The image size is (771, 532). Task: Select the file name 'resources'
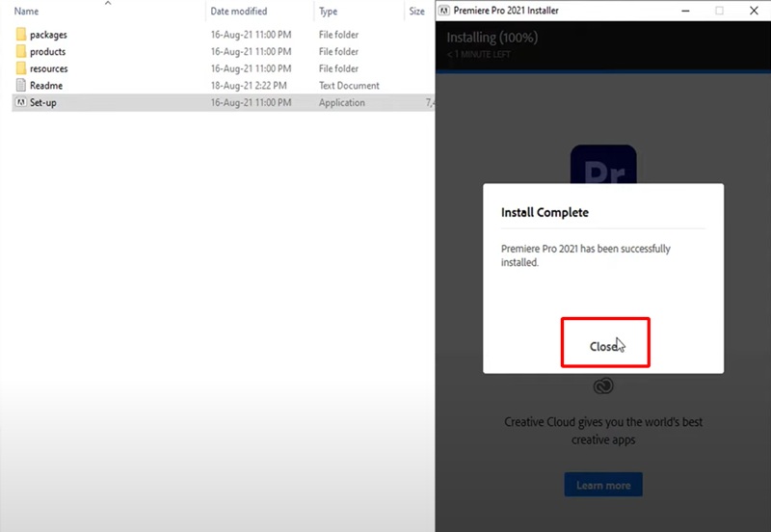49,68
